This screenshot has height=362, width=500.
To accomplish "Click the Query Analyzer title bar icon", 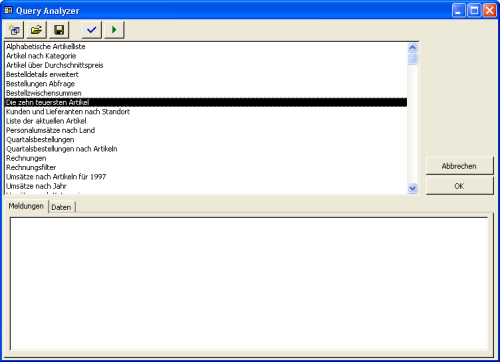I will pyautogui.click(x=8, y=10).
